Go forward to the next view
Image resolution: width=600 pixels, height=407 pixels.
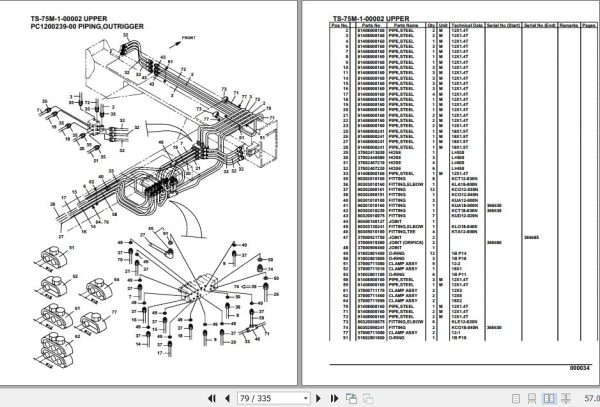(x=368, y=398)
